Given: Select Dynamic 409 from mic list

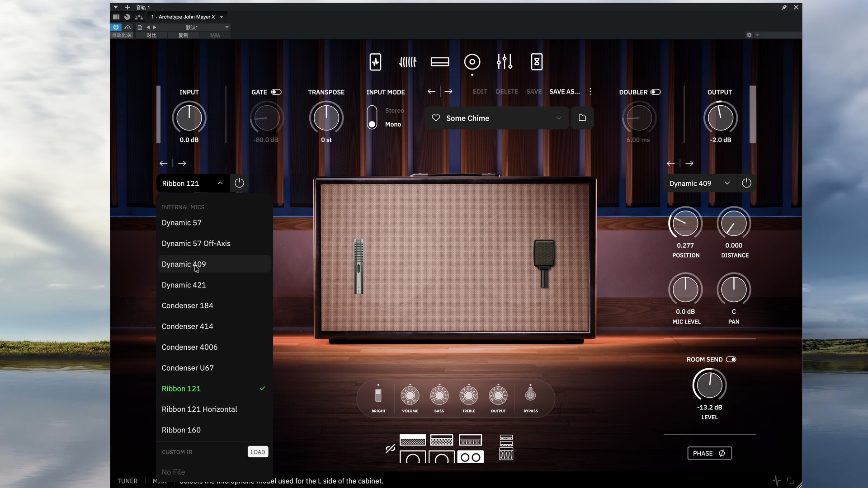Looking at the screenshot, I should [184, 264].
